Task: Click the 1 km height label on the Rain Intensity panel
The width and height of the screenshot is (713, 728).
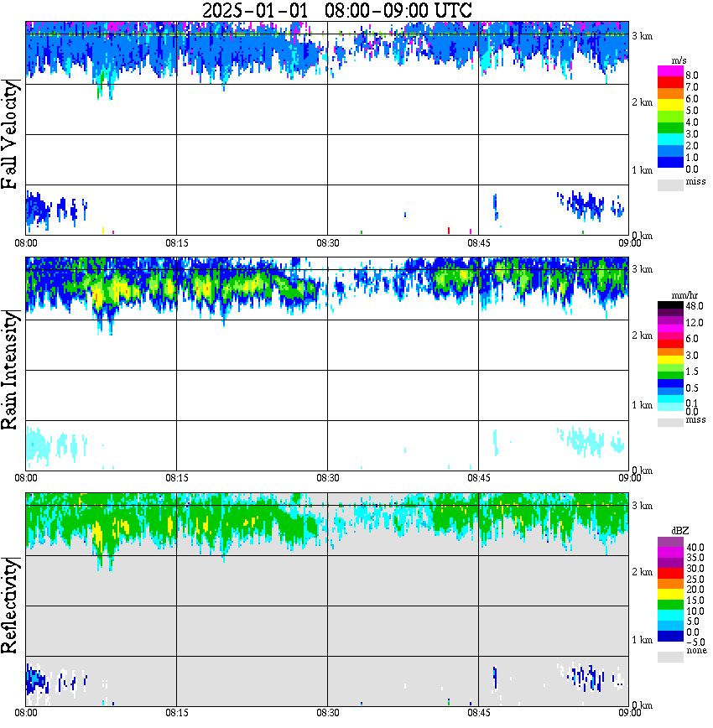Action: tap(643, 405)
